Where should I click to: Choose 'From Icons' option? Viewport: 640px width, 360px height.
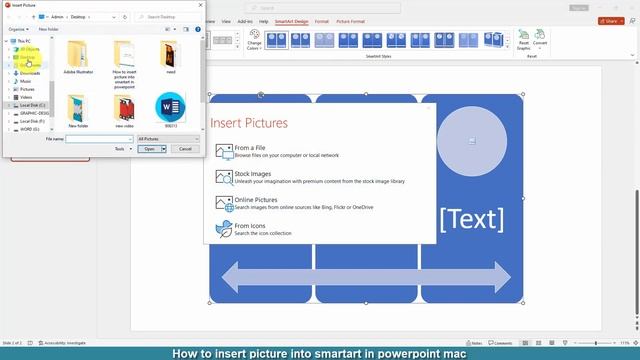(253, 229)
